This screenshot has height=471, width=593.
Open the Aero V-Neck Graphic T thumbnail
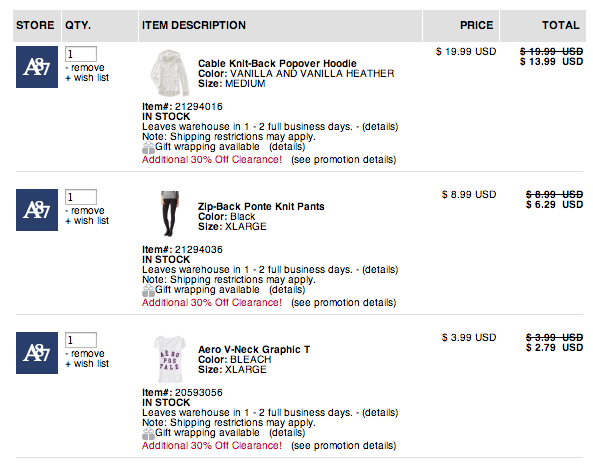tap(169, 359)
